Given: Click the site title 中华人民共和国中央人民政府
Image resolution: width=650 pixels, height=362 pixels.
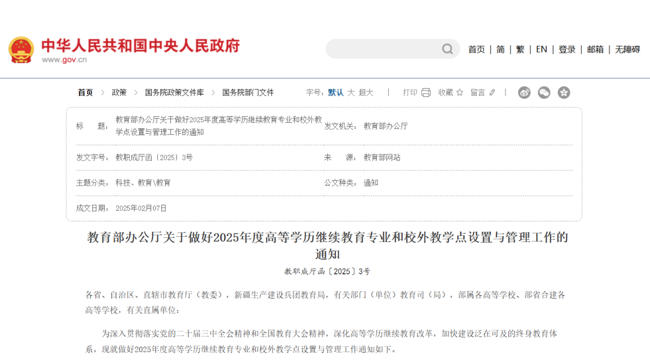Looking at the screenshot, I should coord(141,46).
